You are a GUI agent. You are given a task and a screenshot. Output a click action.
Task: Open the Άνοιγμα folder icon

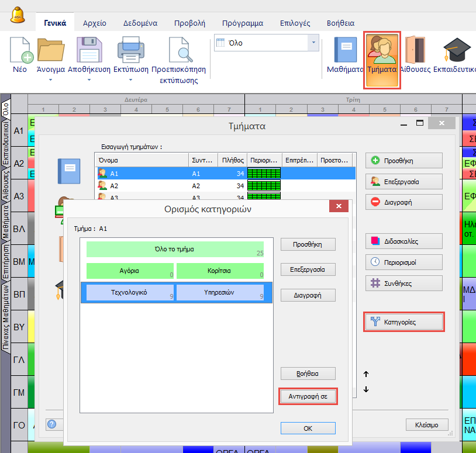50,50
